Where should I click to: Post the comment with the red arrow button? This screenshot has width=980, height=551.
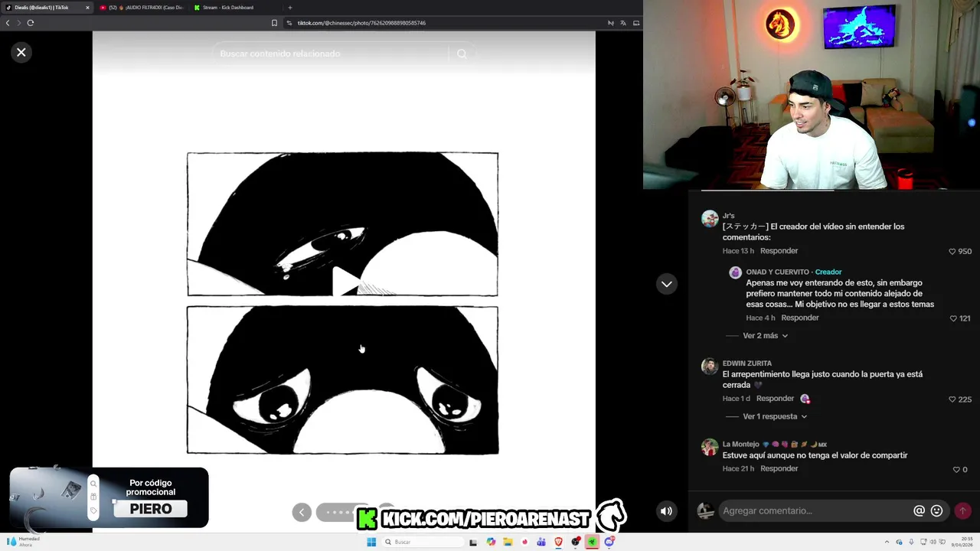pos(962,511)
